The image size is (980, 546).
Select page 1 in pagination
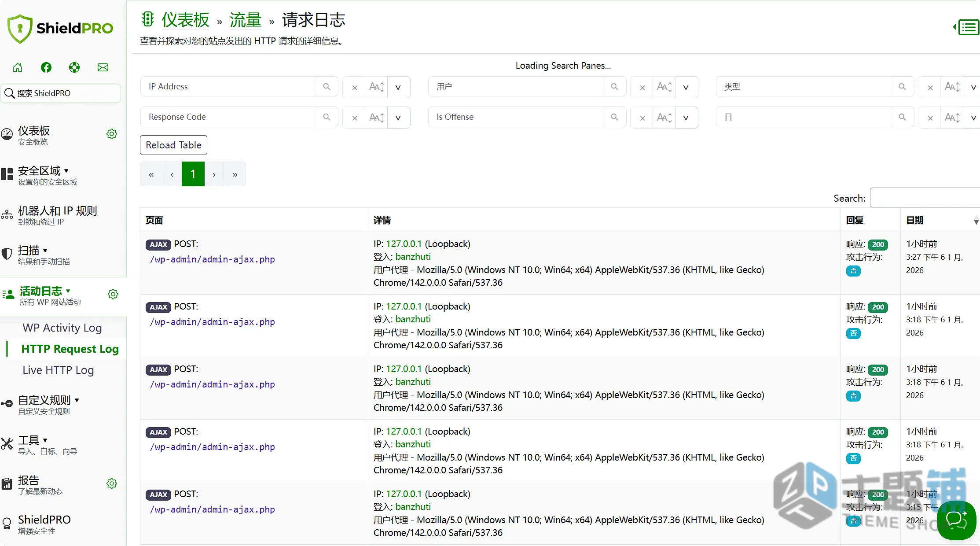click(193, 174)
